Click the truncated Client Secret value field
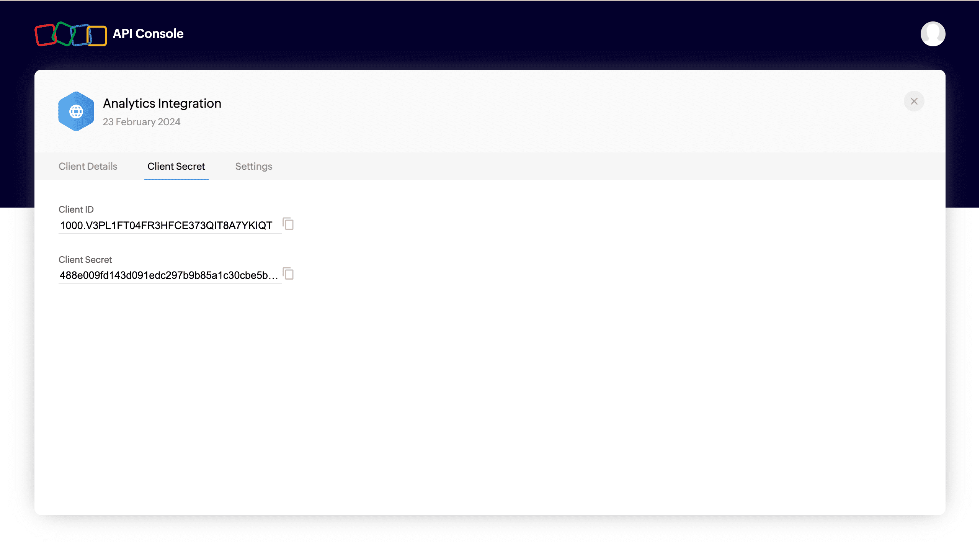This screenshot has width=980, height=550. pos(168,275)
